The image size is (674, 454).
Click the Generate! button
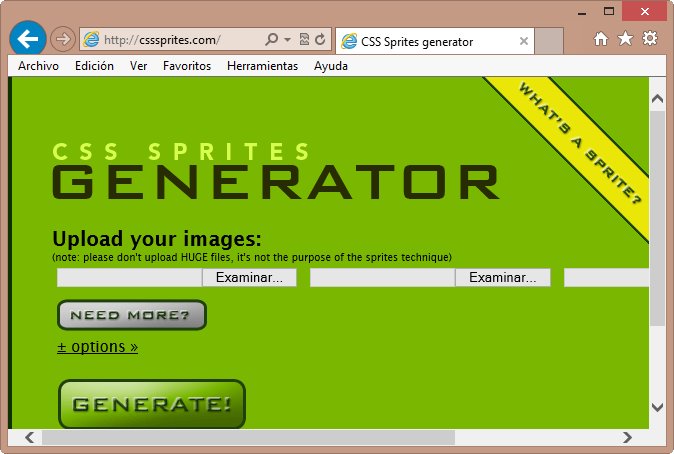point(152,404)
